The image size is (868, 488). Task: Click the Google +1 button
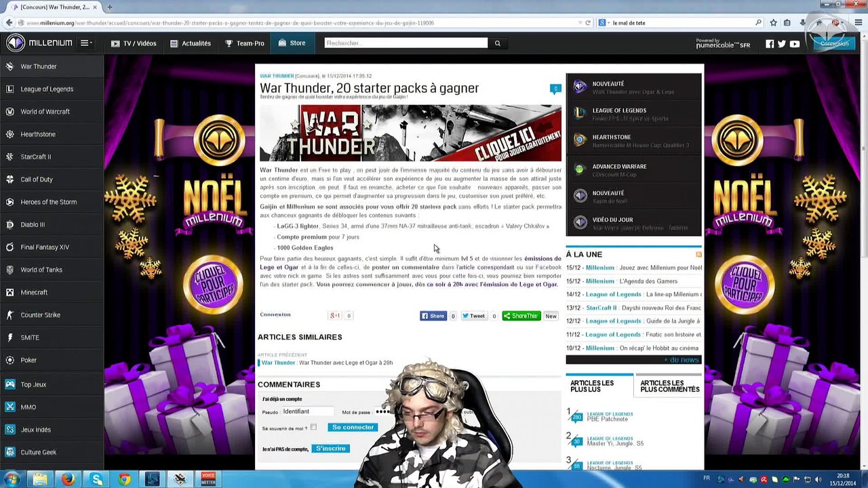pyautogui.click(x=335, y=315)
